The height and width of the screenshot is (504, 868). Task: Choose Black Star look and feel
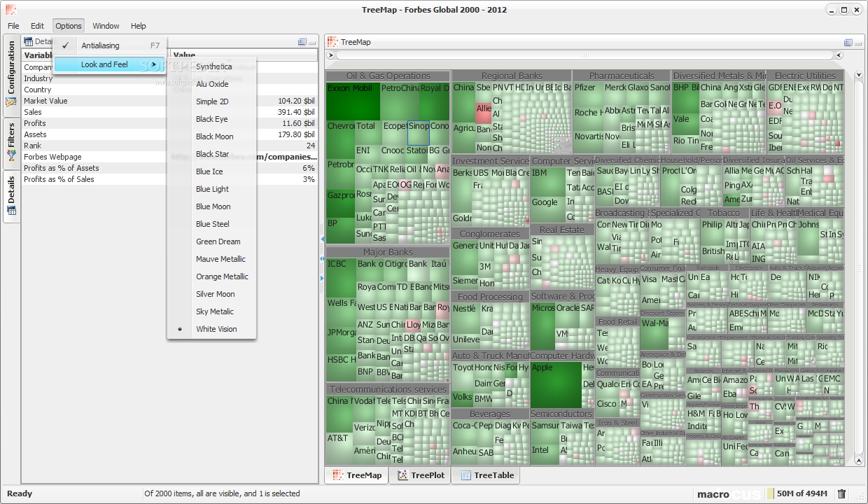tap(211, 154)
